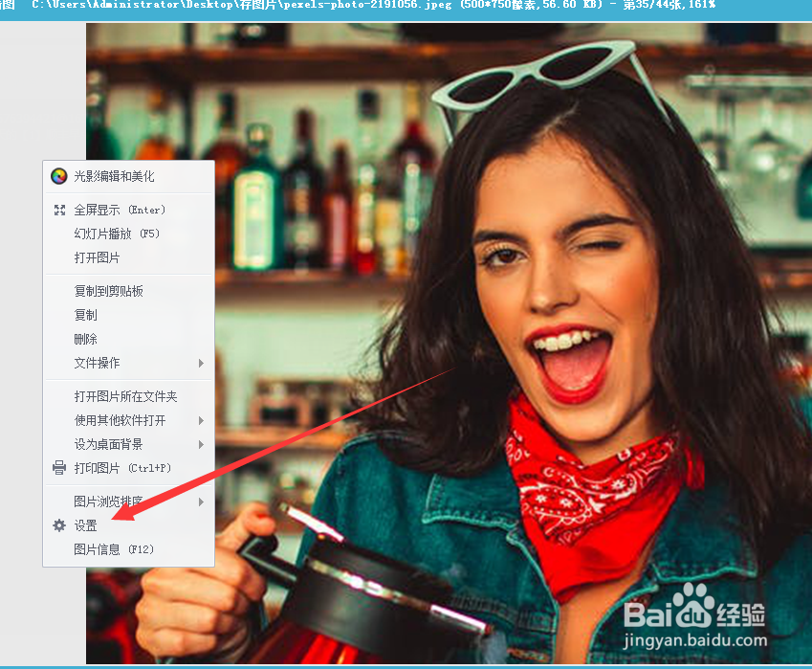
Task: Click the 第35/44张 counter in title bar
Action: [653, 5]
